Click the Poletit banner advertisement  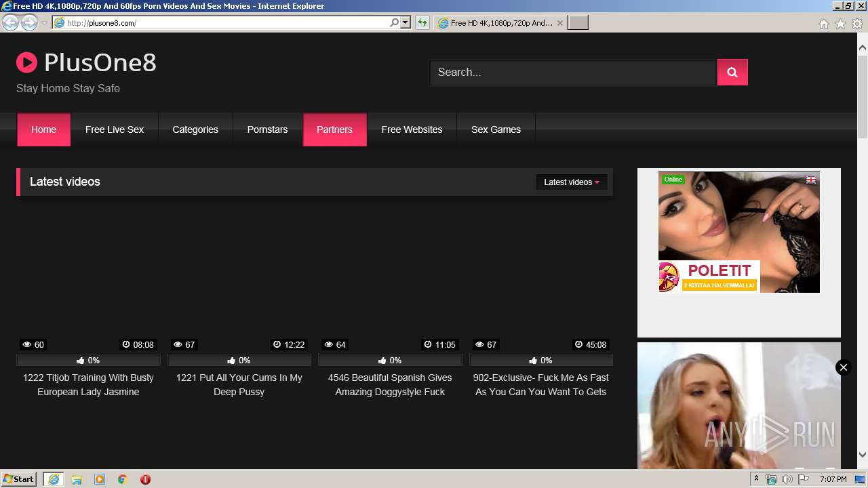pyautogui.click(x=739, y=232)
